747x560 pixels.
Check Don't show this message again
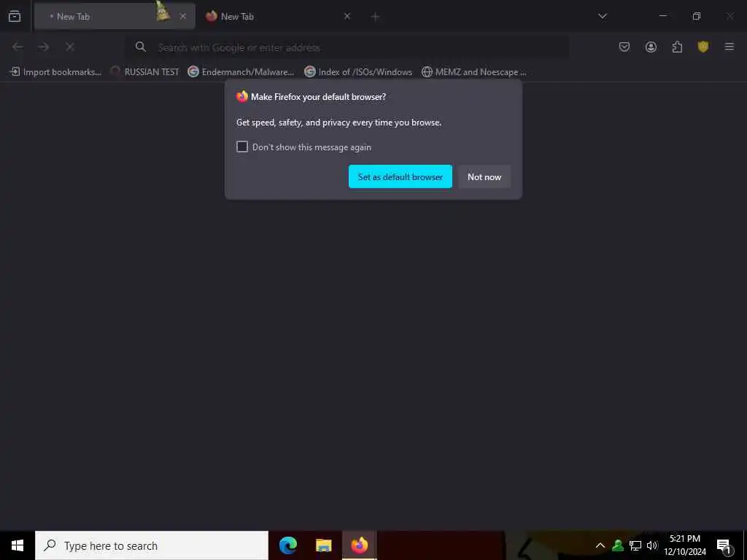242,147
